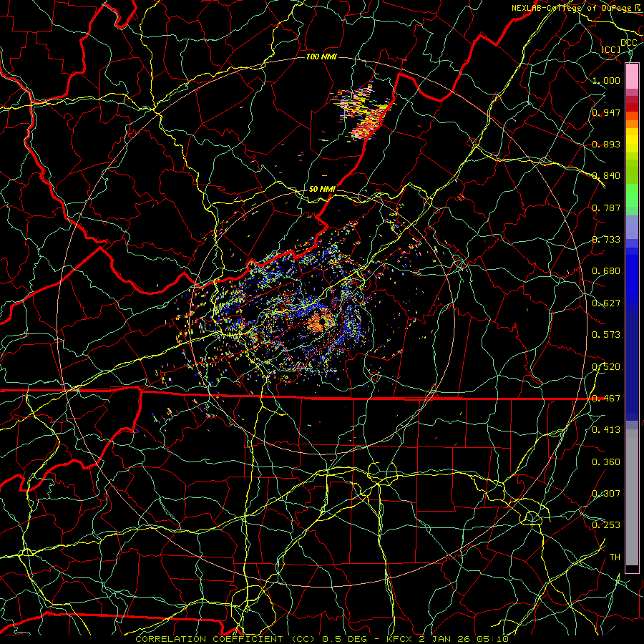Click the NEXLAB-College of DuPage credit text

tap(573, 8)
